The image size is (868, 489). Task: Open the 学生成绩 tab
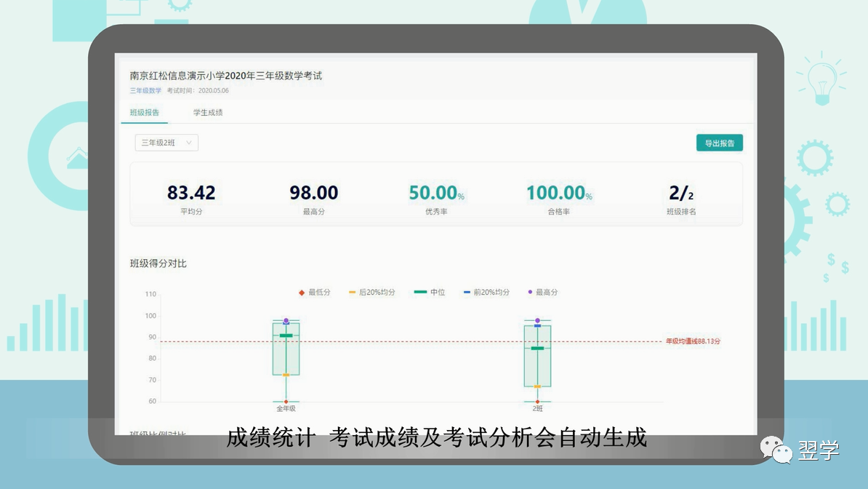pyautogui.click(x=208, y=113)
